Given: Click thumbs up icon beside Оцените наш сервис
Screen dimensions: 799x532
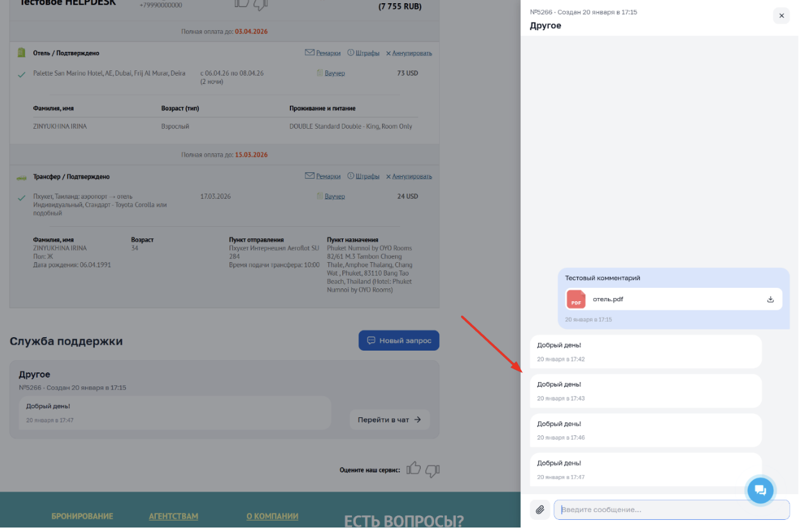Looking at the screenshot, I should pyautogui.click(x=414, y=469).
